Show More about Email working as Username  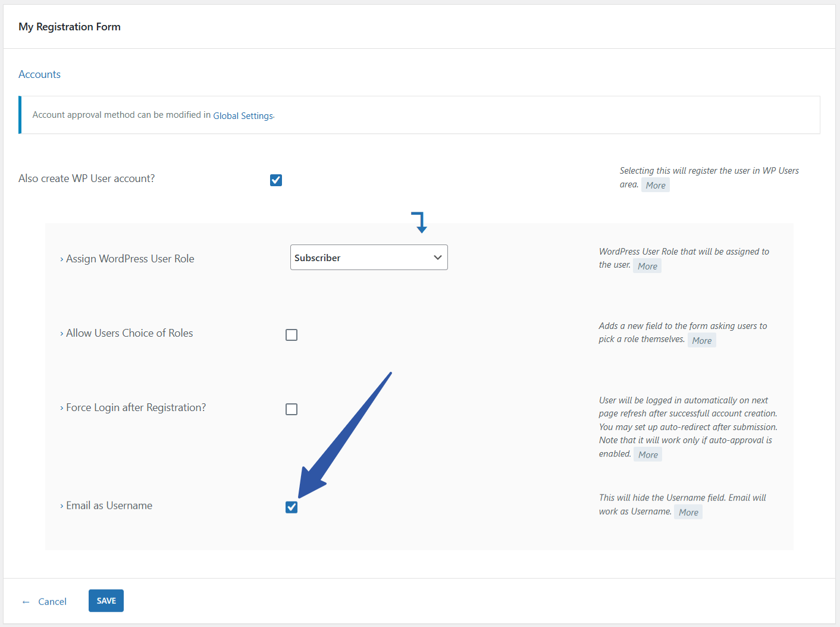pyautogui.click(x=688, y=513)
